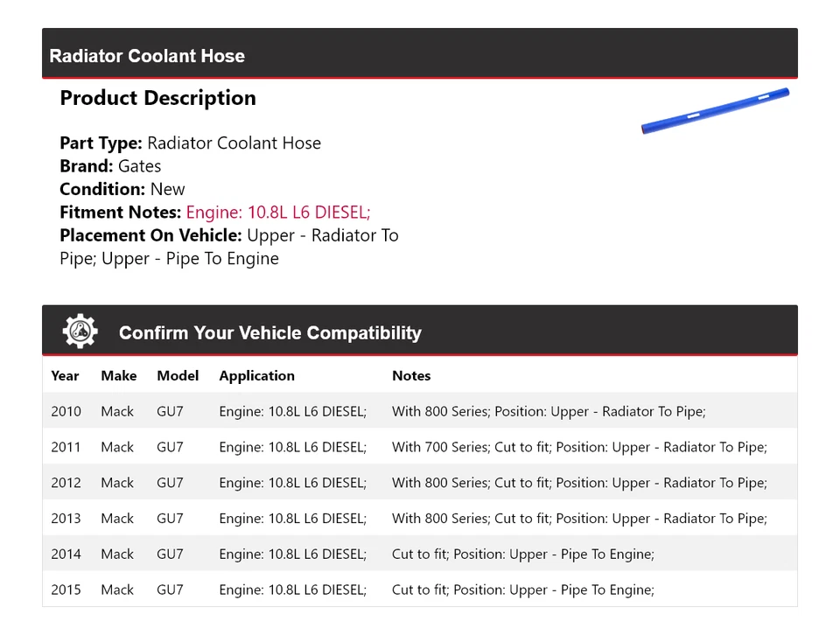This screenshot has height=635, width=840.
Task: Click the Part Type: Radiator Coolant Hose line
Action: (190, 143)
